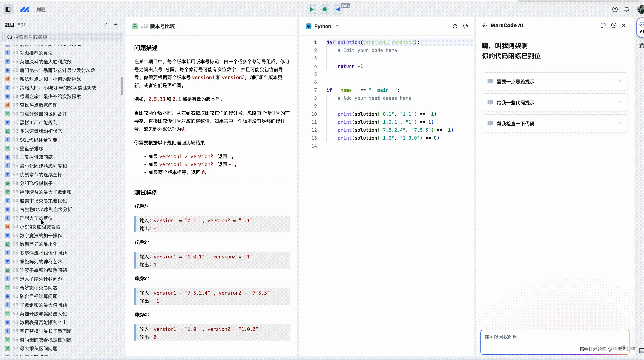644x360 pixels.
Task: Open problem 73 SQL代码补全功能
Action: point(38,140)
